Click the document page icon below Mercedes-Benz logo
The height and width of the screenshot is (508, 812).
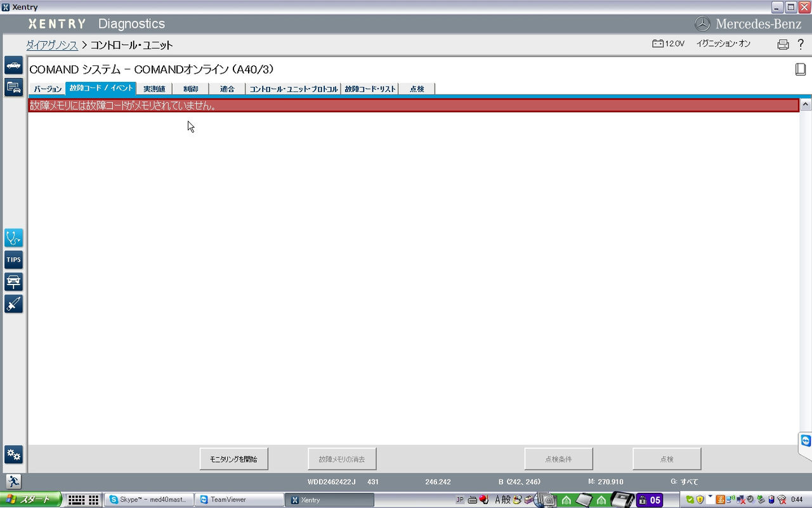(799, 69)
